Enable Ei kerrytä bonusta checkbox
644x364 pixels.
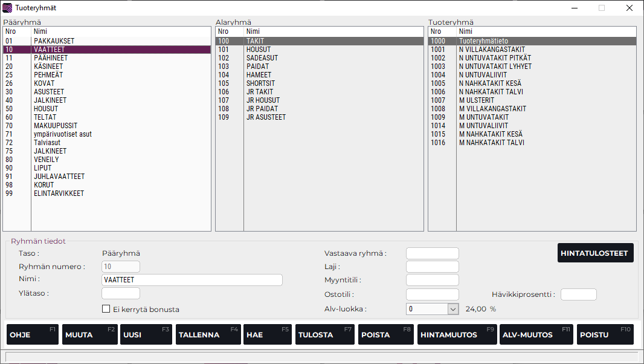pyautogui.click(x=106, y=309)
